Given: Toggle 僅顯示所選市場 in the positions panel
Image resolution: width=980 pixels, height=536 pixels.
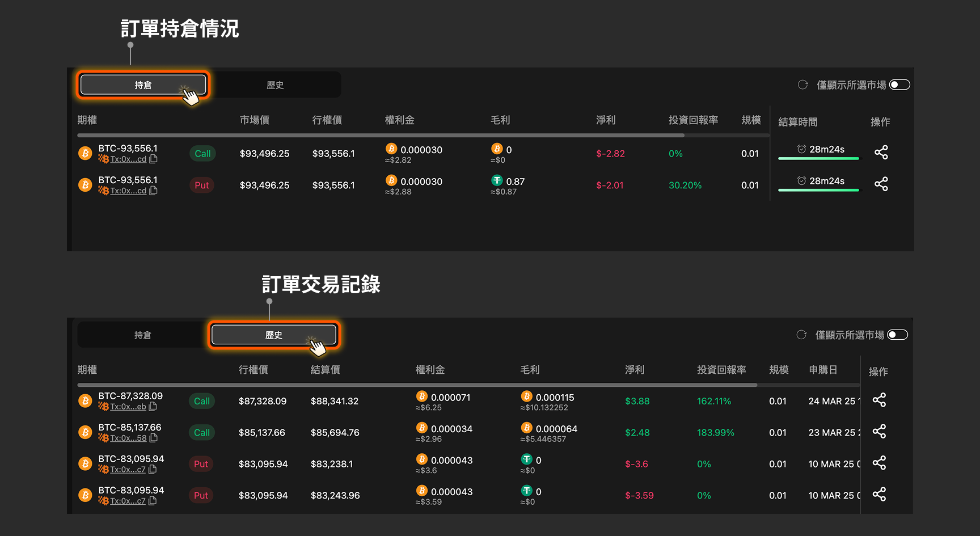Looking at the screenshot, I should 899,85.
